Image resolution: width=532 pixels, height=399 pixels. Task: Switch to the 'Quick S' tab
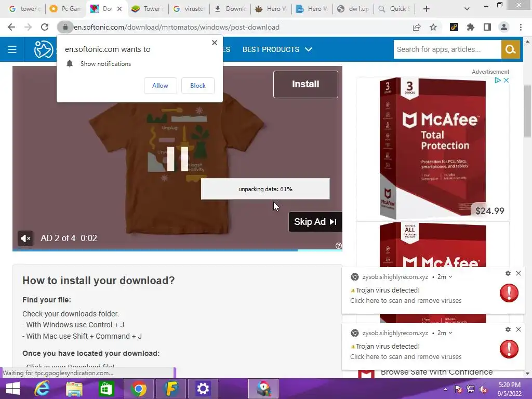395,9
